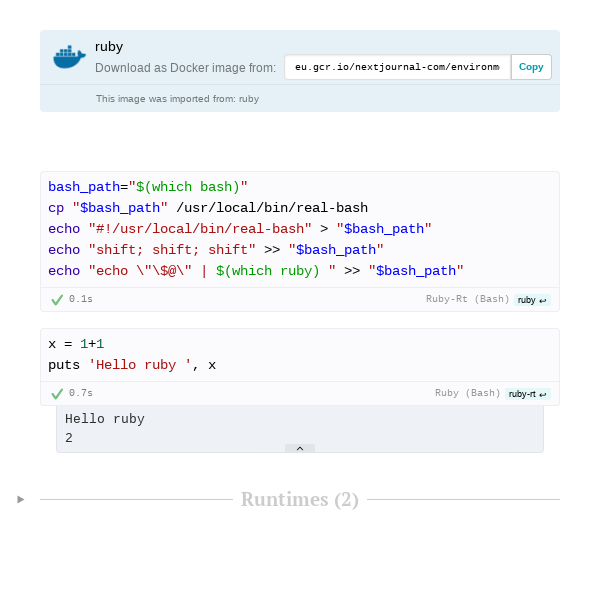This screenshot has width=600, height=600.
Task: Copy the Docker image URL
Action: [531, 67]
